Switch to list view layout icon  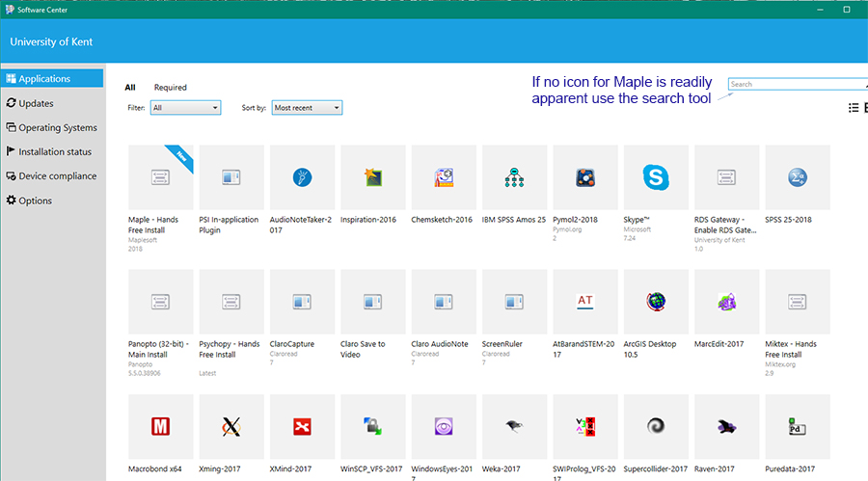[x=853, y=108]
